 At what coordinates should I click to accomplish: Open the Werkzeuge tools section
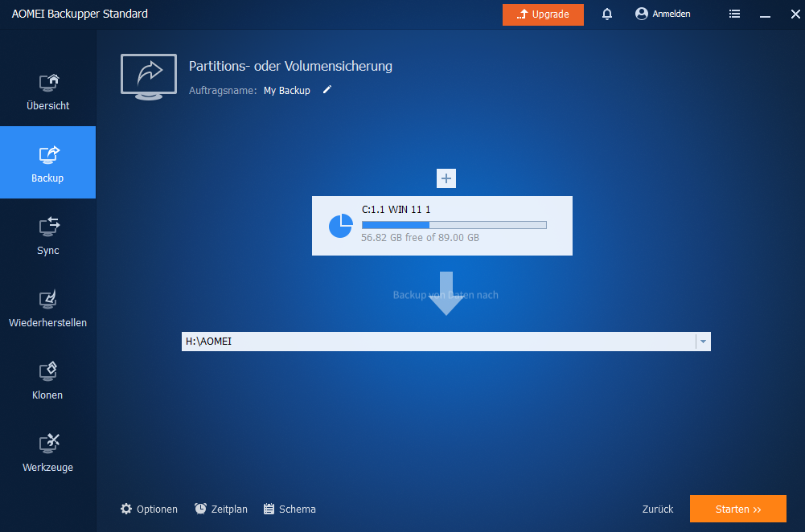47,452
